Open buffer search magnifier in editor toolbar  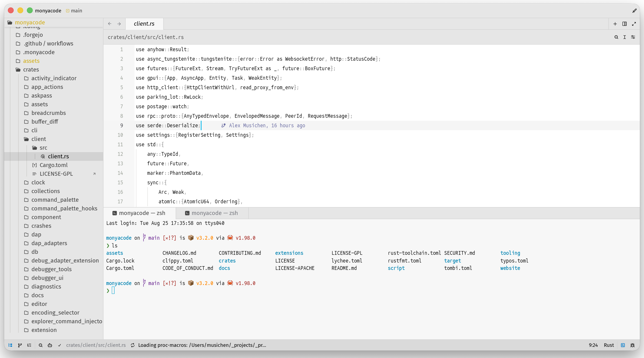click(616, 37)
